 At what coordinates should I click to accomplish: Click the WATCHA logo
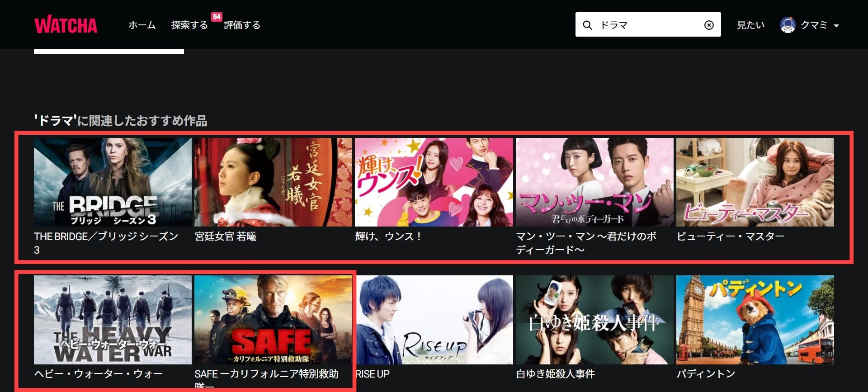tap(66, 25)
